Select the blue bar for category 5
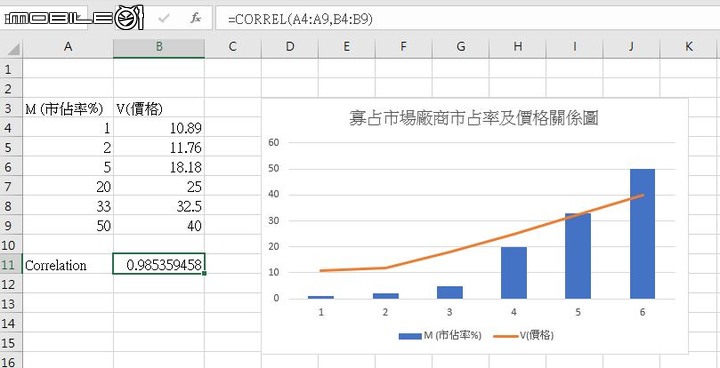The image size is (720, 368). [578, 256]
